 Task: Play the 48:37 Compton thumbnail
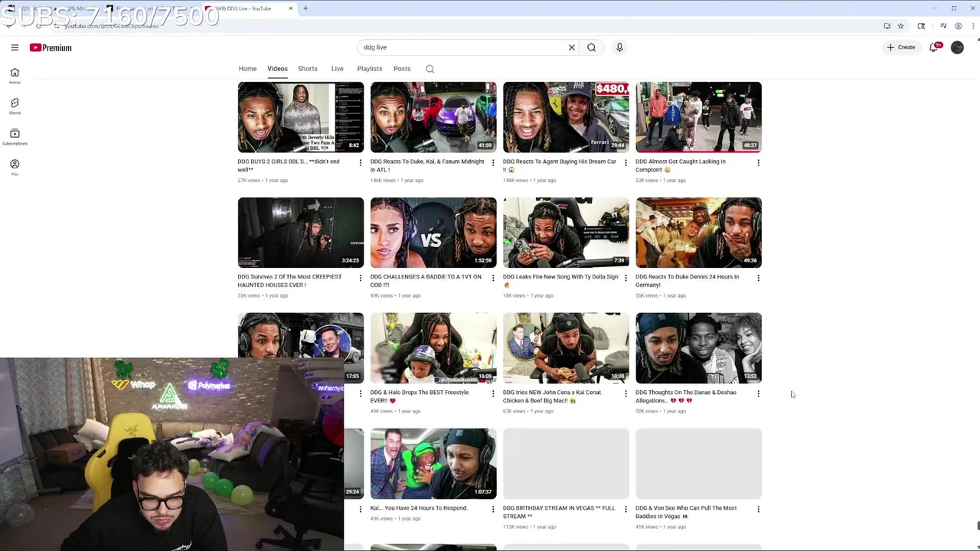698,117
